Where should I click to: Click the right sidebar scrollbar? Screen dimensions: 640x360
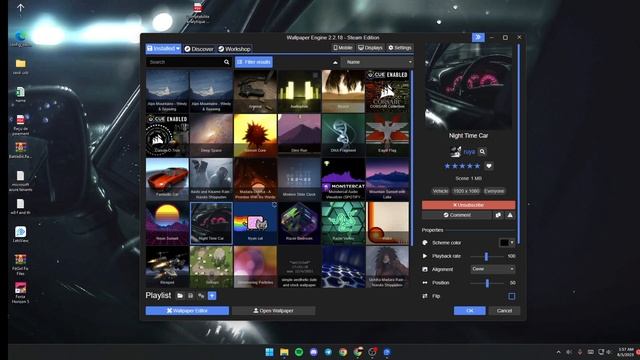point(519,143)
